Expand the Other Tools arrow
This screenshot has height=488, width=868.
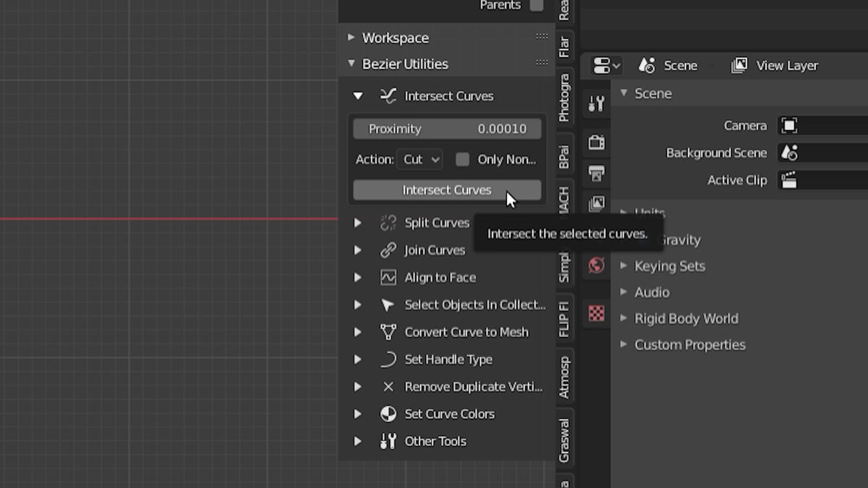pyautogui.click(x=357, y=441)
